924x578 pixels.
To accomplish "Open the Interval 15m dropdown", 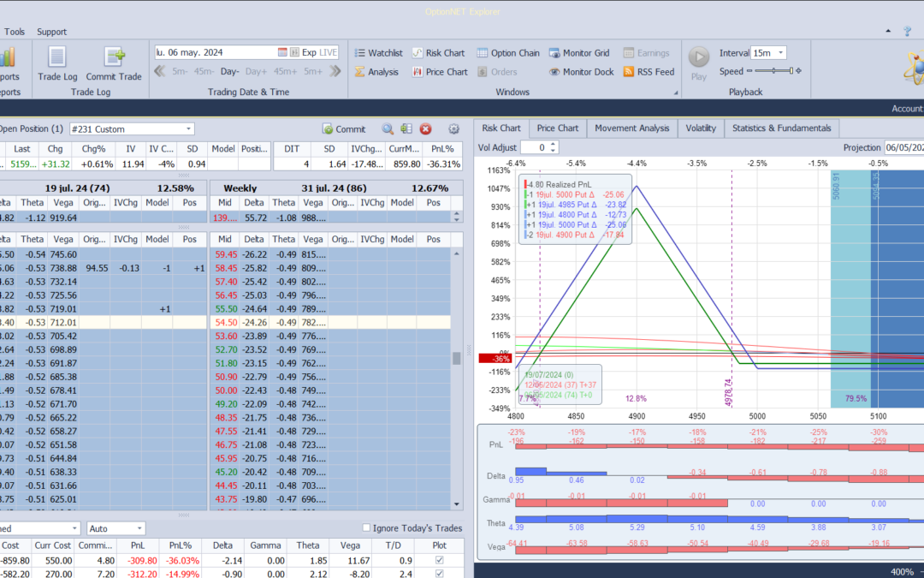I will [781, 53].
